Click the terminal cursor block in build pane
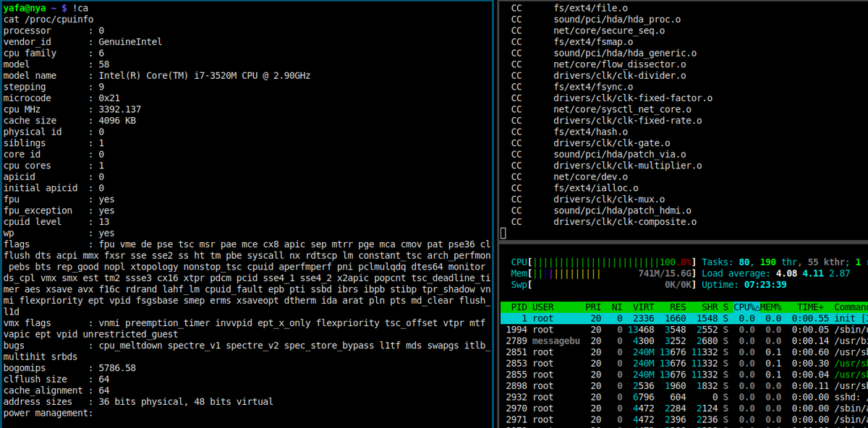Image resolution: width=868 pixels, height=428 pixels. 503,234
